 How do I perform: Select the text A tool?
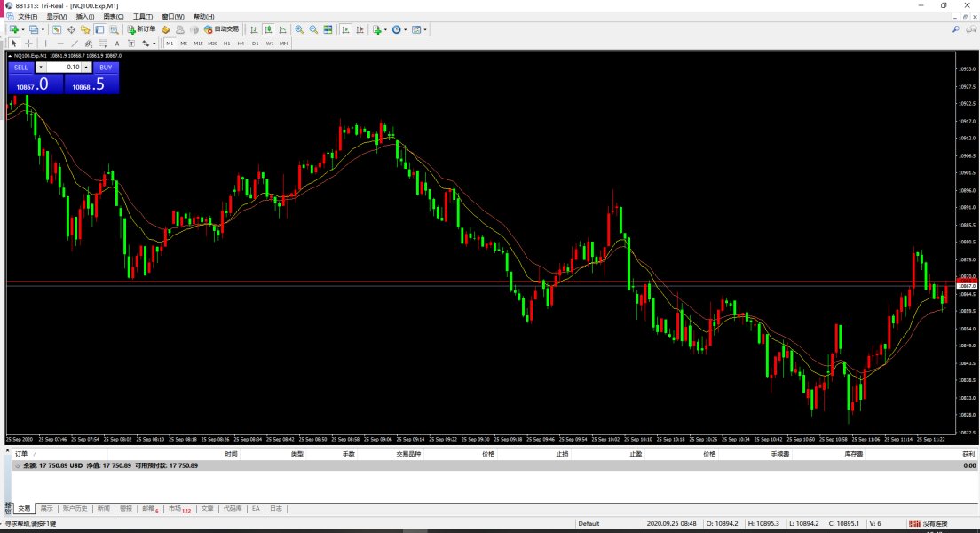117,44
